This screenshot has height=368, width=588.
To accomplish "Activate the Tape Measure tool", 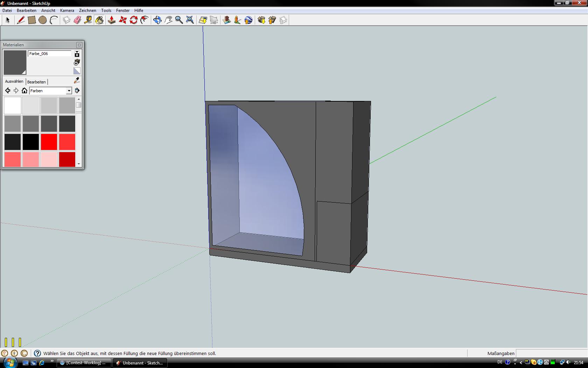I will tap(88, 20).
